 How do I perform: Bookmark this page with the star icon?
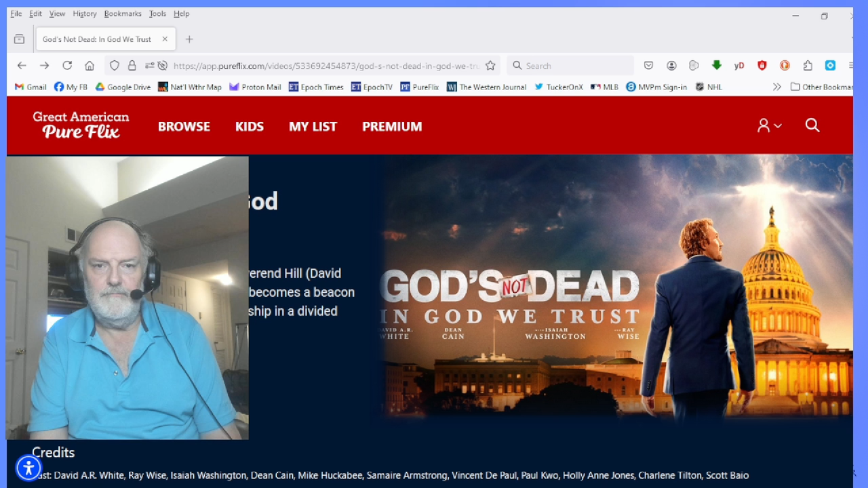(490, 66)
